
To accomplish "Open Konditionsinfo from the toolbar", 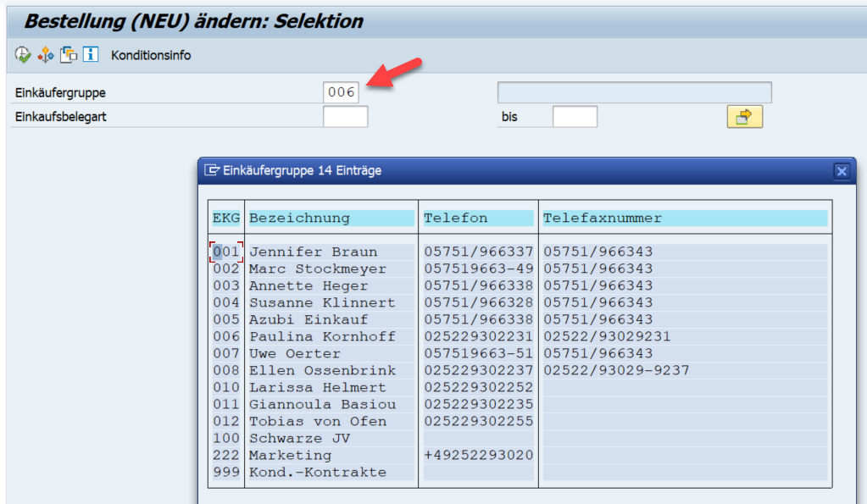I will coord(151,56).
